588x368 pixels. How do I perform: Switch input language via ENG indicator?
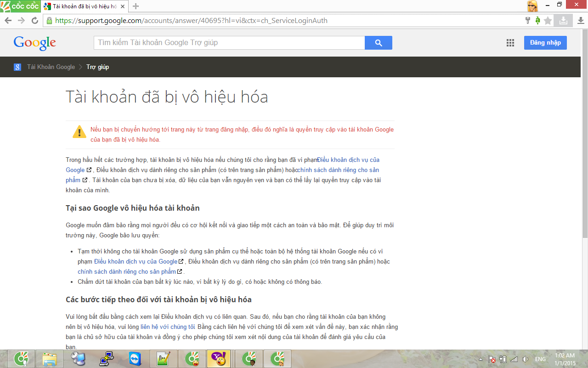(x=541, y=359)
